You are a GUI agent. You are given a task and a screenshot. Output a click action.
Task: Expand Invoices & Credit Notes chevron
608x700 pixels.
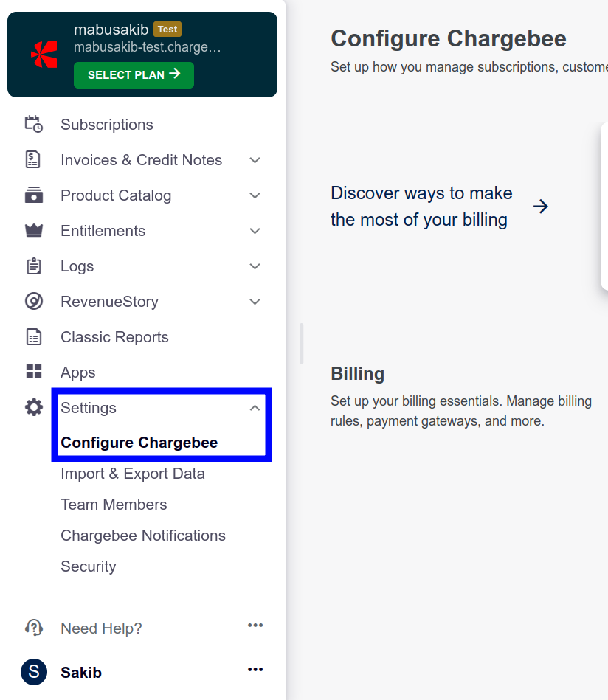point(255,160)
